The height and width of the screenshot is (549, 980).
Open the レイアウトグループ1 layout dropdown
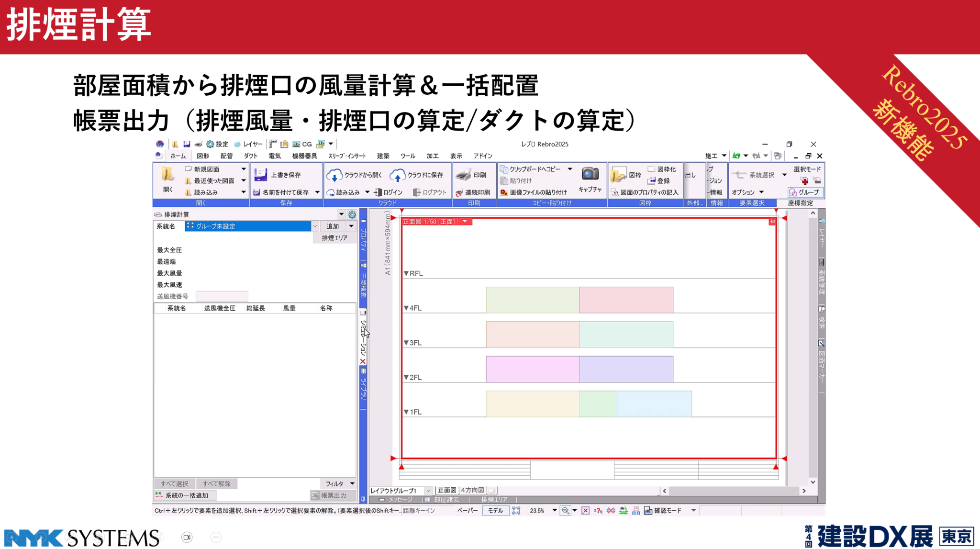[x=428, y=491]
